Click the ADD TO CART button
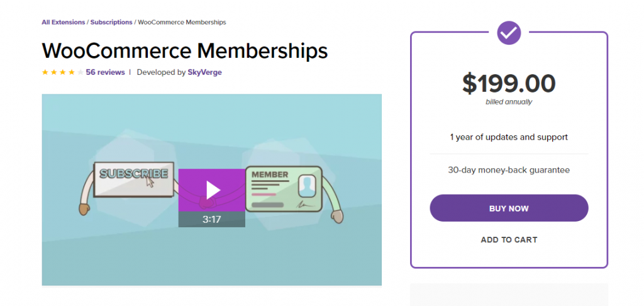Screen dimensions: 644x306 pyautogui.click(x=509, y=240)
